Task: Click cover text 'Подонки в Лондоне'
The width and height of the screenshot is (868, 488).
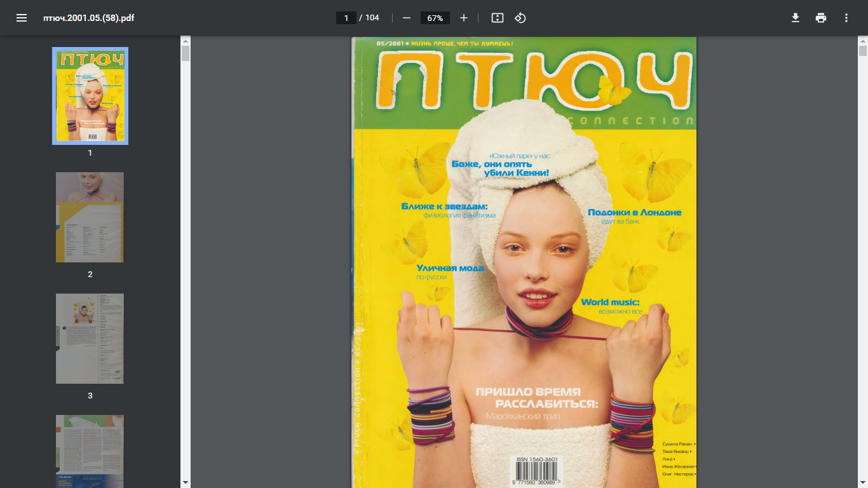Action: 634,212
